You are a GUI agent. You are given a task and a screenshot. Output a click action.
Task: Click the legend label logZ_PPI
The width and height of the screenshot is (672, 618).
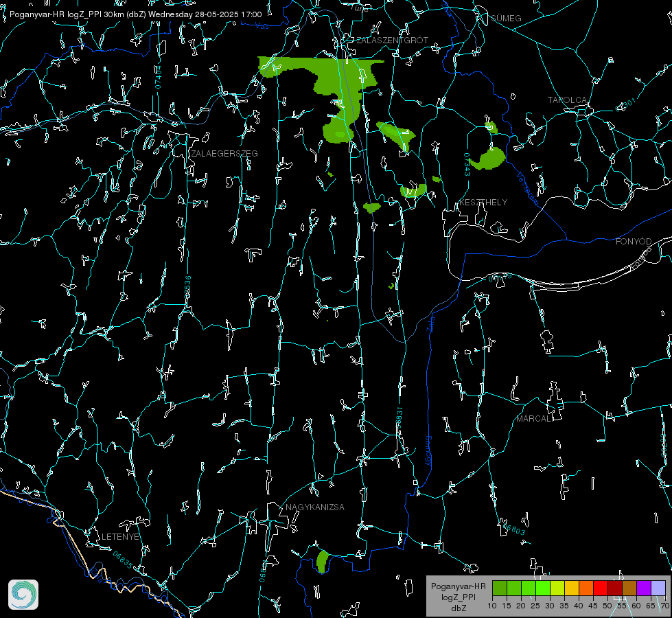coord(459,597)
